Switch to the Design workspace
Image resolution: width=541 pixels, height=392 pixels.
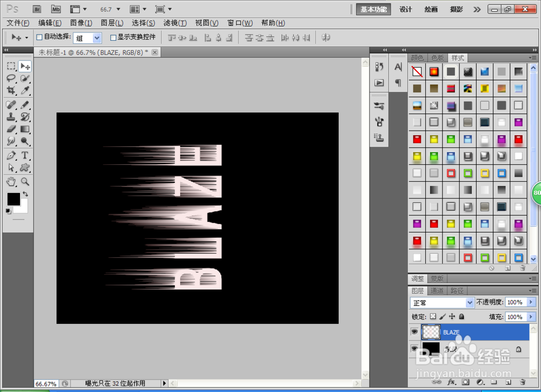(x=406, y=9)
